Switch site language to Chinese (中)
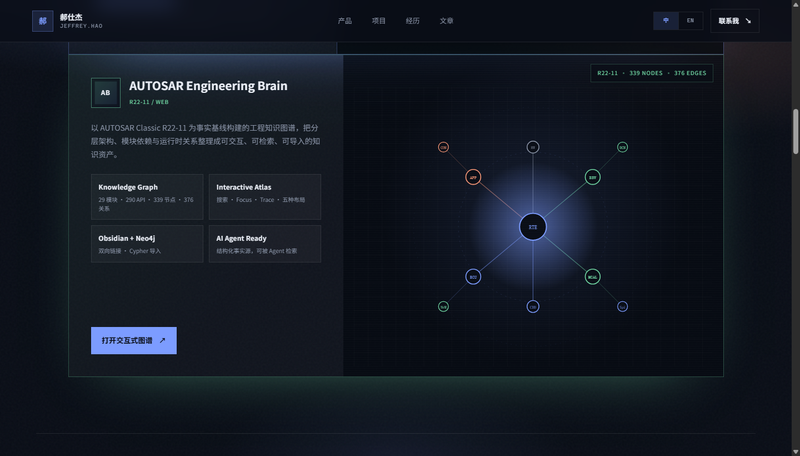800x456 pixels. (666, 21)
